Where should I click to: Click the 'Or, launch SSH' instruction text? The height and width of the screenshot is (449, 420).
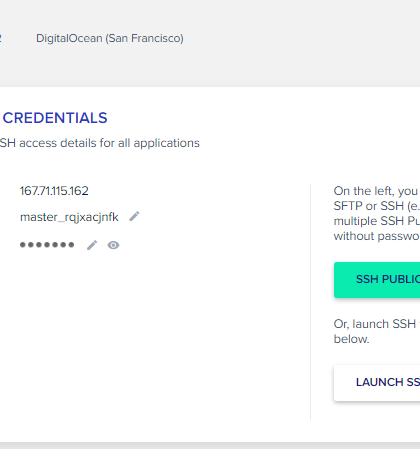coord(375,324)
